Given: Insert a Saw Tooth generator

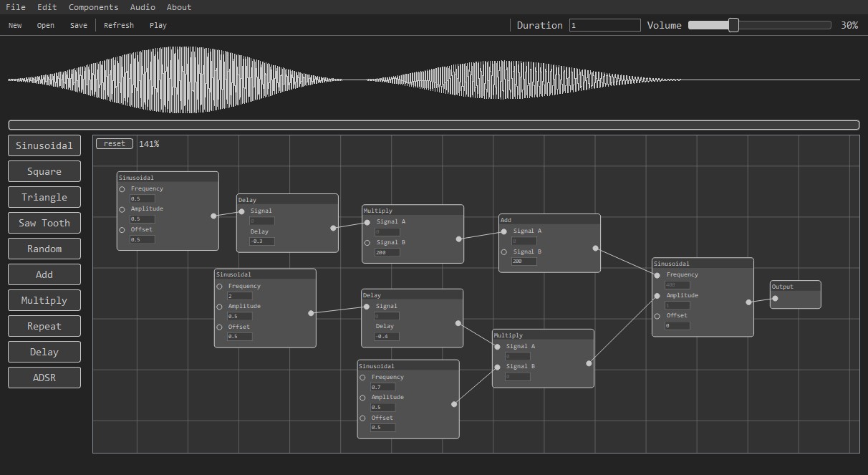Looking at the screenshot, I should tap(44, 223).
